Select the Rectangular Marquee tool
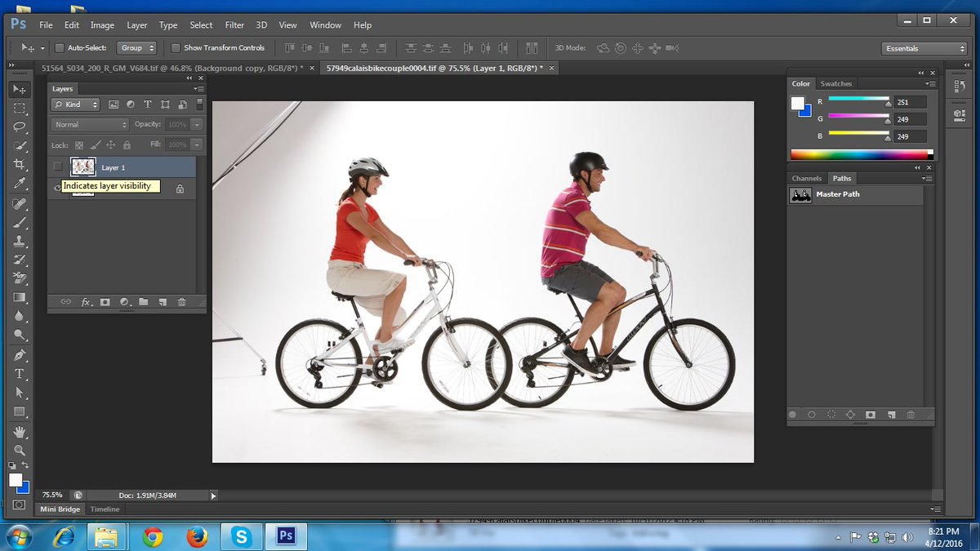980x551 pixels. pos(20,108)
